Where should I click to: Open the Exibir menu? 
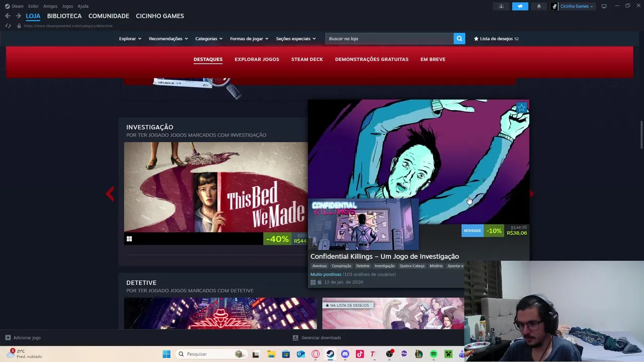33,6
